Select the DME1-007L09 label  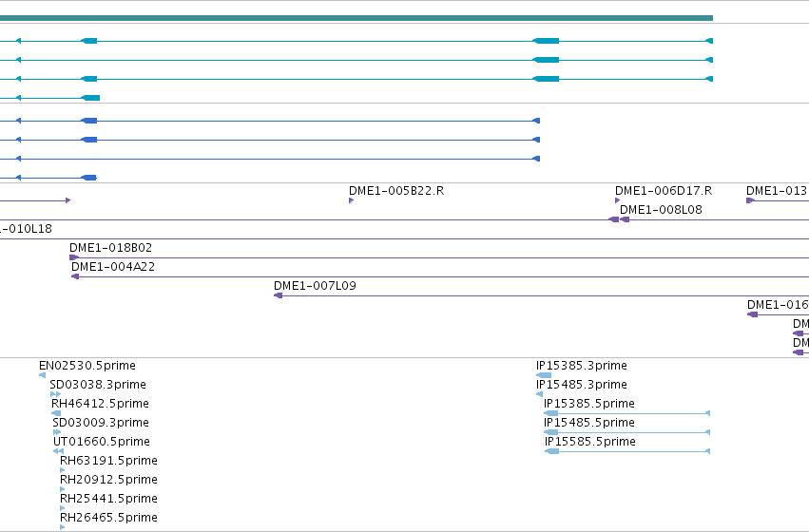[315, 286]
